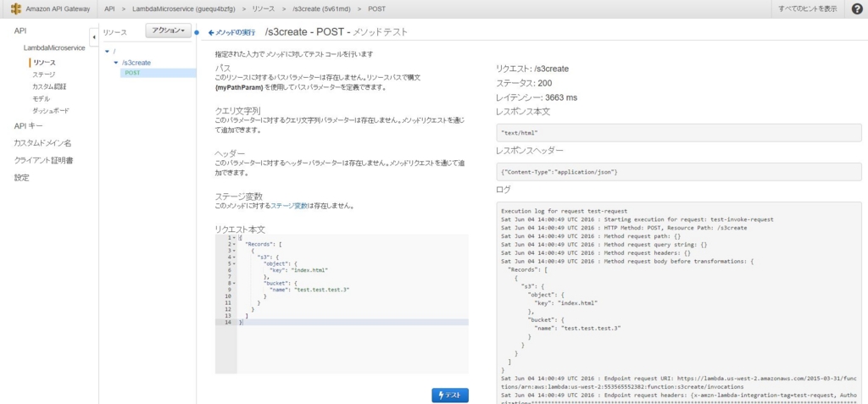This screenshot has height=404, width=868.
Task: Open モデル in the sidebar
Action: (41, 98)
